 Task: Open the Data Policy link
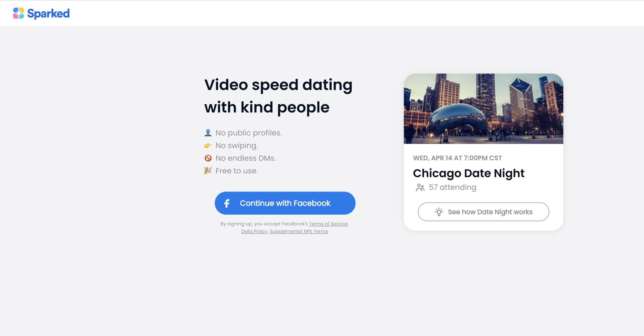click(x=254, y=231)
